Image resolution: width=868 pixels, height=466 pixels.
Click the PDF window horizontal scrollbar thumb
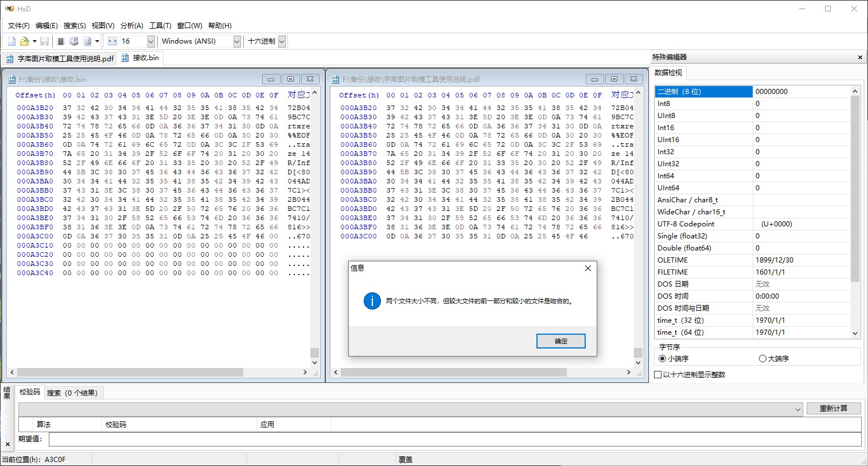pyautogui.click(x=454, y=373)
